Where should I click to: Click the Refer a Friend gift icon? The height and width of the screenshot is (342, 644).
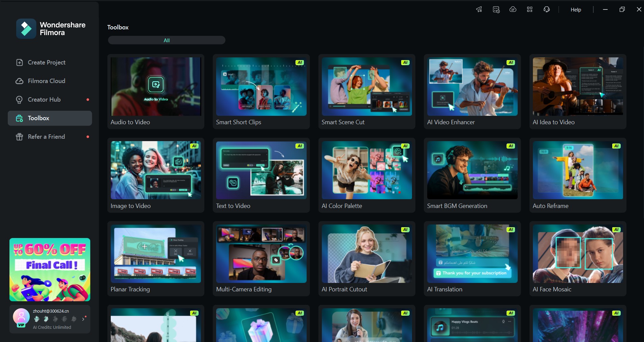pyautogui.click(x=20, y=137)
